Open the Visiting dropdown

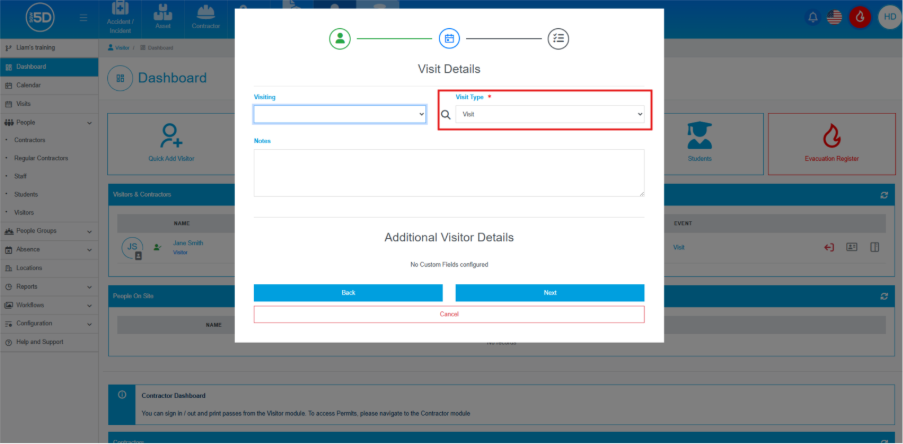point(340,114)
